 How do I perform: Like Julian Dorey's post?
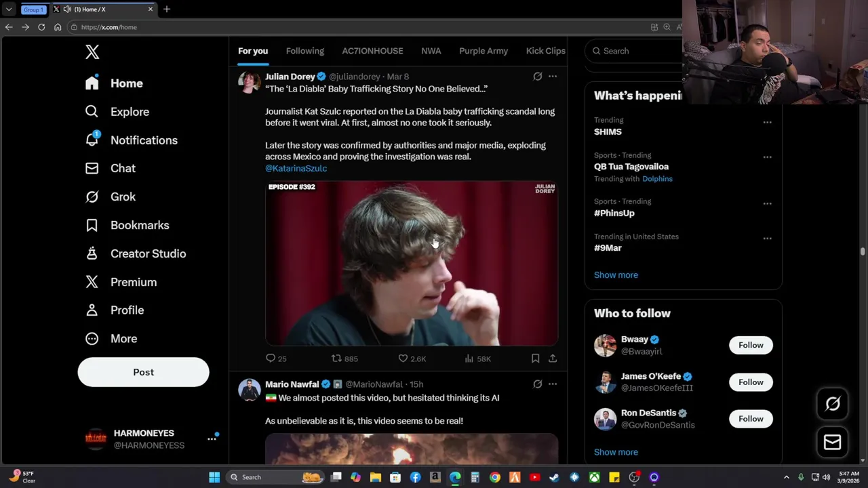[x=412, y=359]
